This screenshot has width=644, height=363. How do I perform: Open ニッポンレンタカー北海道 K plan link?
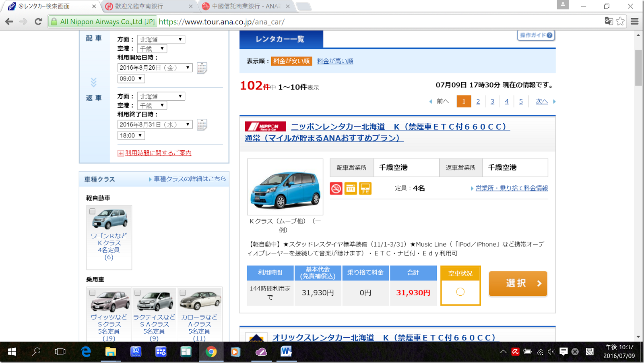pyautogui.click(x=377, y=132)
